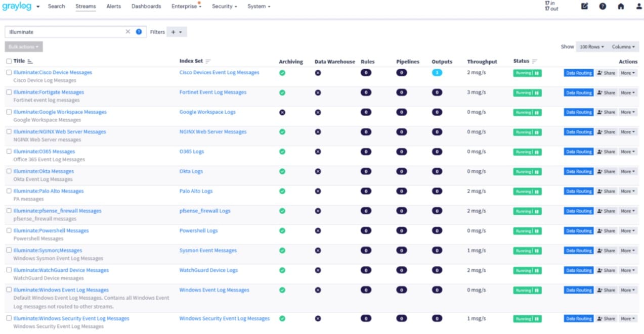Open the Illuminate:pfsense_firewall Messages stream link
Screen dimensions: 644x334
[x=57, y=211]
